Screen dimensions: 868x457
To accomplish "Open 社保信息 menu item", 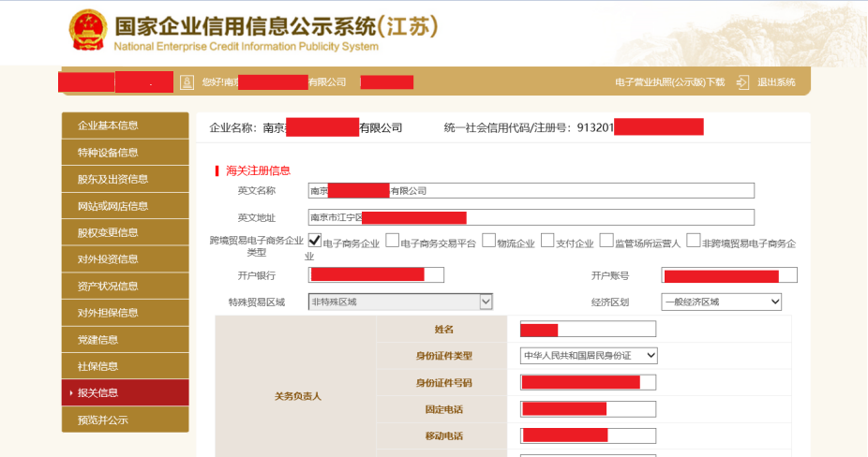I will click(x=125, y=366).
